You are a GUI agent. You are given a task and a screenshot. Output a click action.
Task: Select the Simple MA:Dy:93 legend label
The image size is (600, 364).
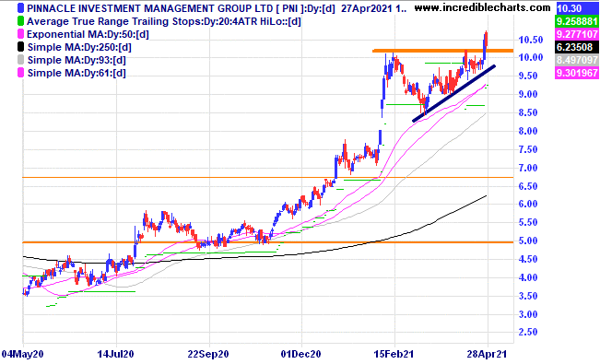pos(76,60)
